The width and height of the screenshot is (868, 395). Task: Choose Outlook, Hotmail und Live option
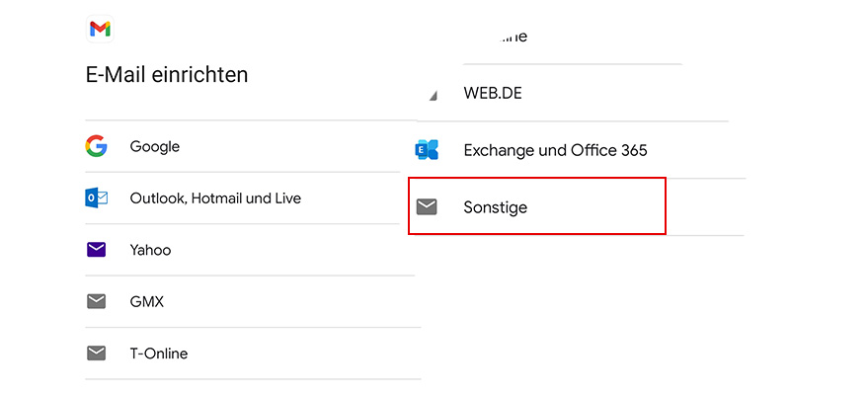pos(215,198)
